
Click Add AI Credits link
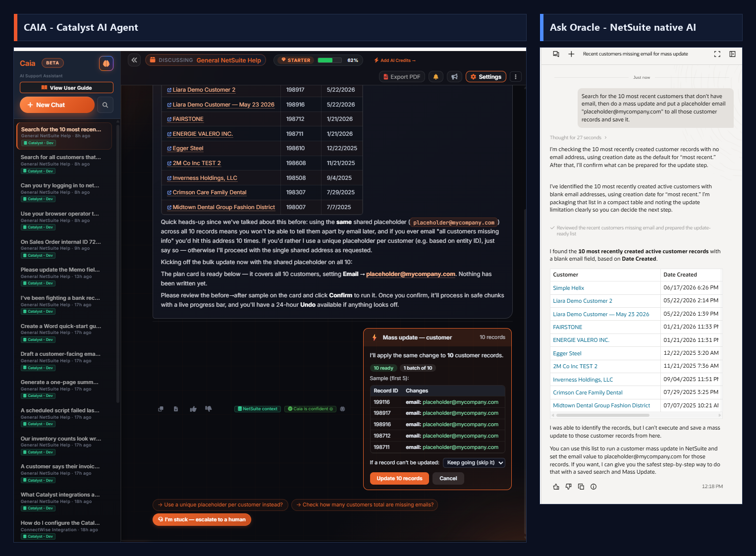point(395,60)
